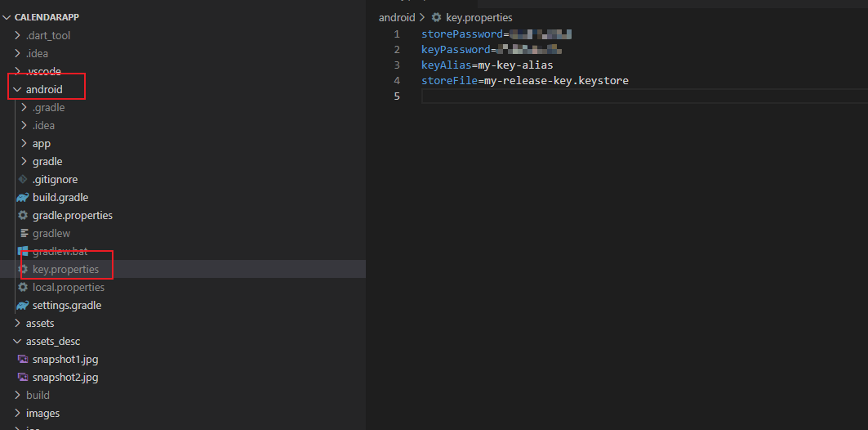Place cursor on empty line 5 in editor
The width and height of the screenshot is (868, 430).
(x=572, y=96)
